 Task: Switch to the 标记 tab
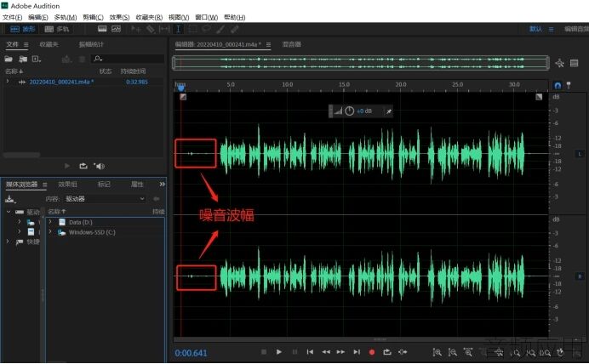[x=104, y=185]
